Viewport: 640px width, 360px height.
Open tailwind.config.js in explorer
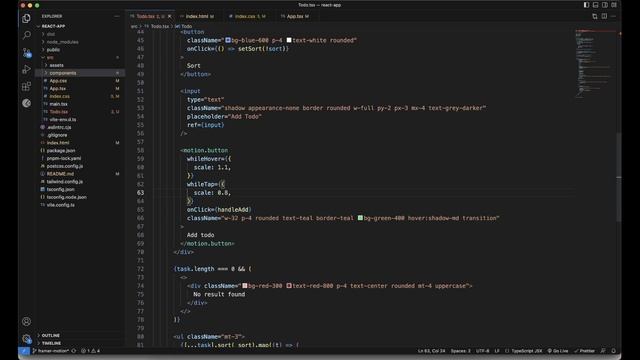[x=64, y=182]
